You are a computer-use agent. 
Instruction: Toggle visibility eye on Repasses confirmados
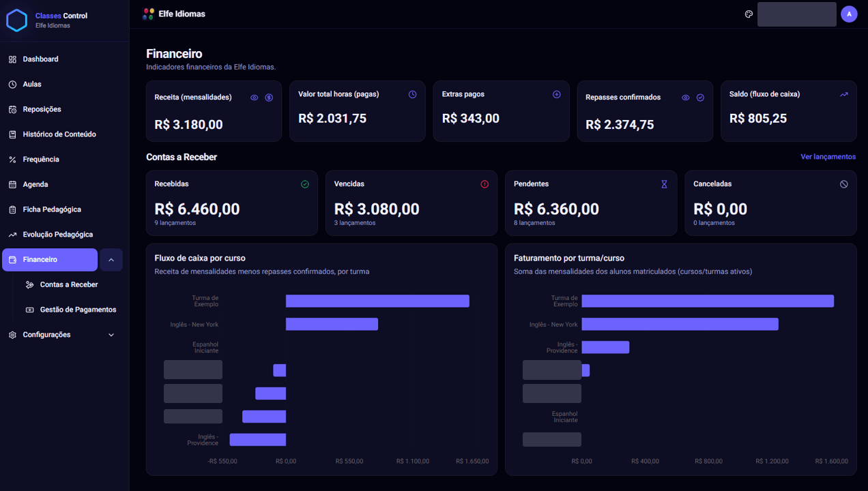686,98
